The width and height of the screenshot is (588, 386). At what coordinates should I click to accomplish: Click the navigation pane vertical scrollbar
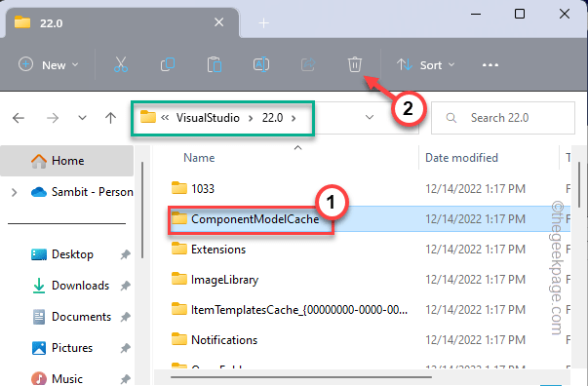point(142,210)
